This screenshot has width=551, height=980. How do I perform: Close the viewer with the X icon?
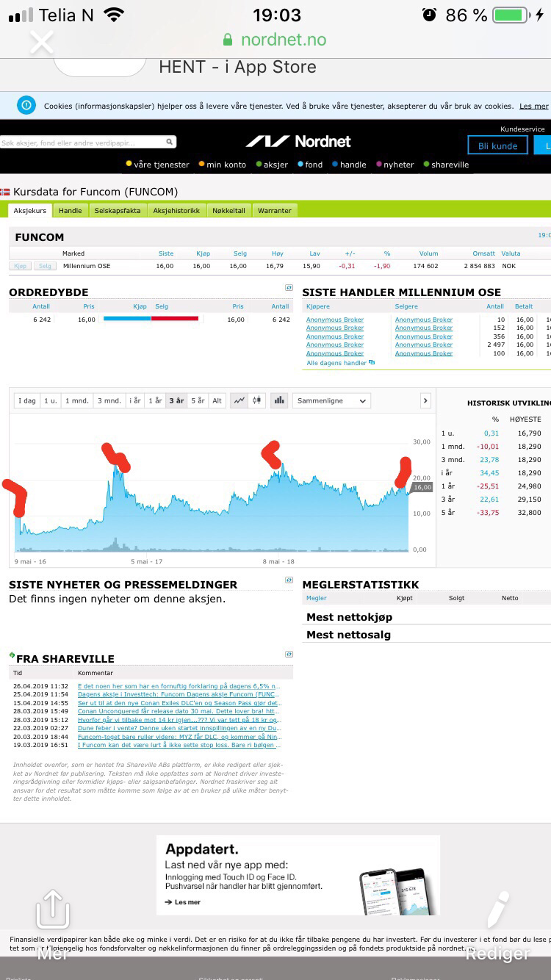[x=41, y=42]
